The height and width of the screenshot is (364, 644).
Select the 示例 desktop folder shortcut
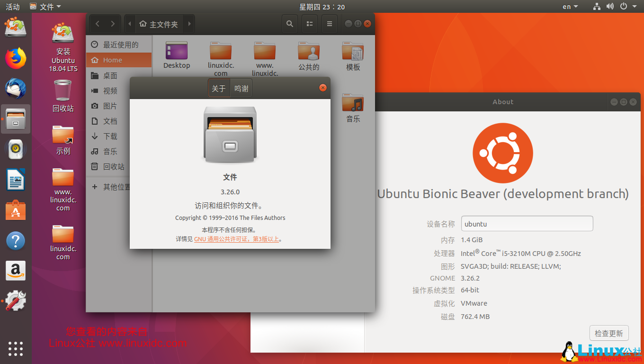pos(63,140)
